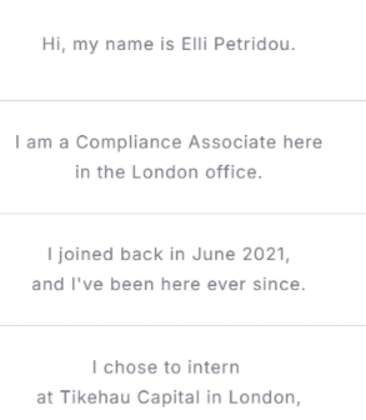Select the 'I chose to intern' line
Viewport: 366px width, 420px height.
click(166, 367)
